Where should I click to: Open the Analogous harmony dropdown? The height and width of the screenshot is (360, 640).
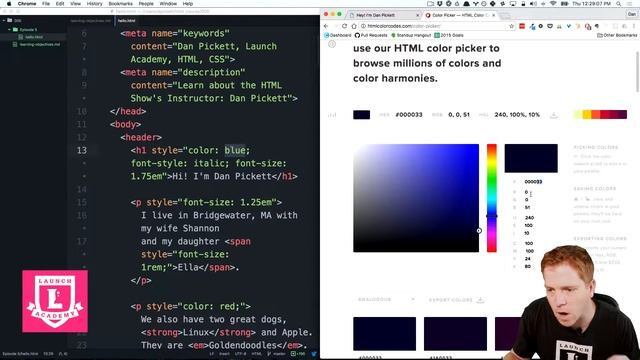point(386,300)
